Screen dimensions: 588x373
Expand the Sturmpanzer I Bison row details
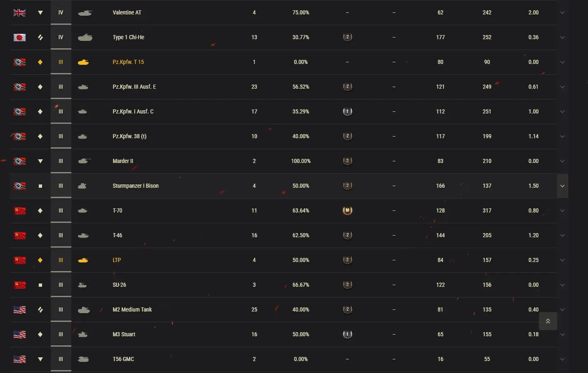click(562, 186)
